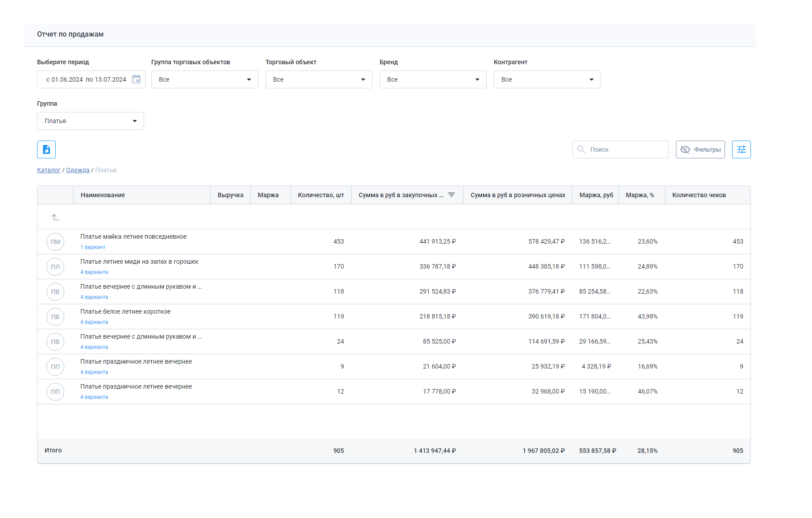
Task: Click Итого row label
Action: point(53,450)
